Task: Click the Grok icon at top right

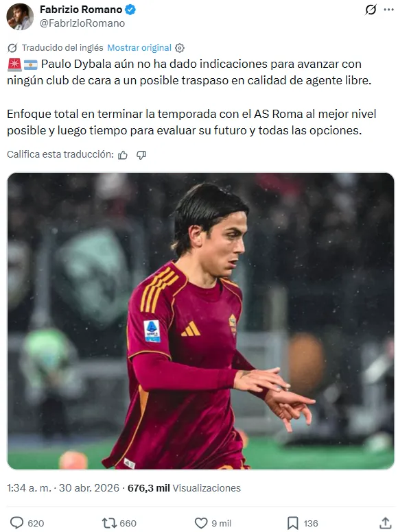Action: (x=371, y=10)
